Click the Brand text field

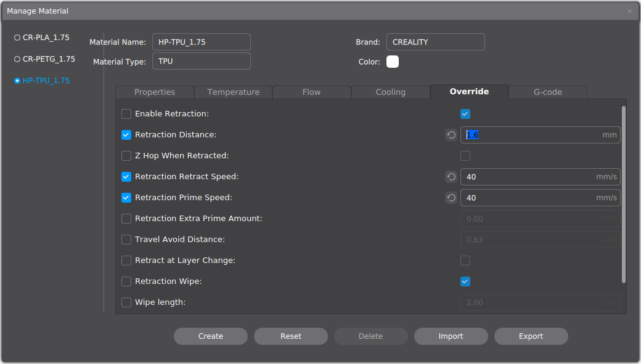(x=435, y=42)
